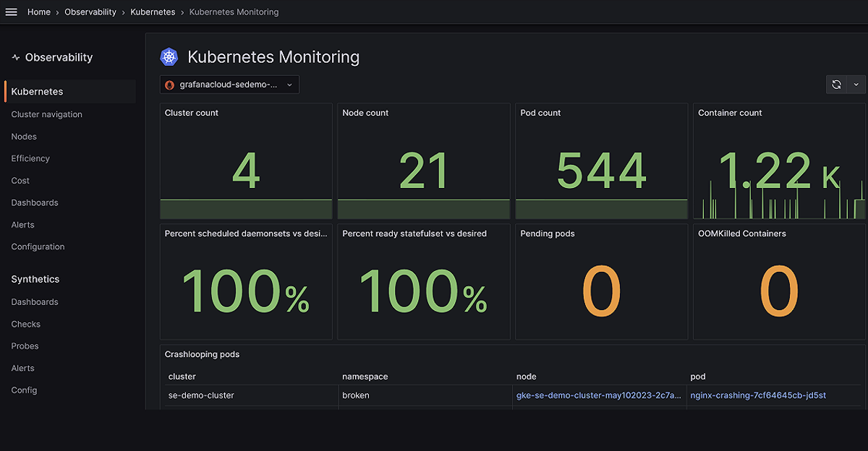The width and height of the screenshot is (868, 451).
Task: Click Observability breadcrumb link
Action: pos(90,12)
